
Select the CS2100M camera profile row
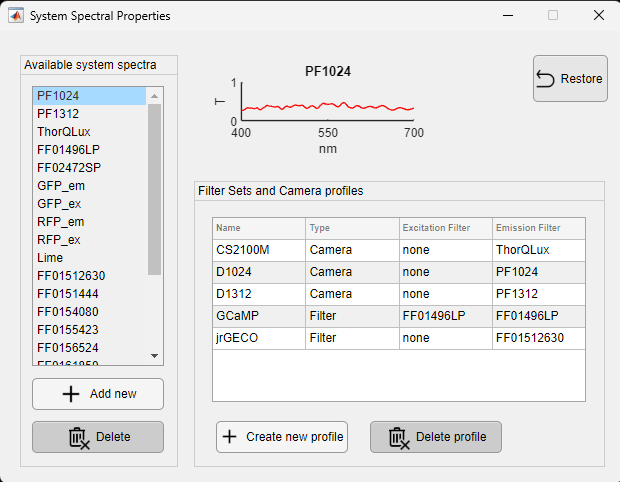(399, 250)
